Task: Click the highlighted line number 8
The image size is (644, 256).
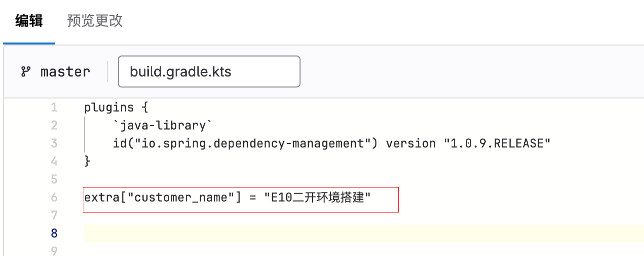Action: point(54,233)
